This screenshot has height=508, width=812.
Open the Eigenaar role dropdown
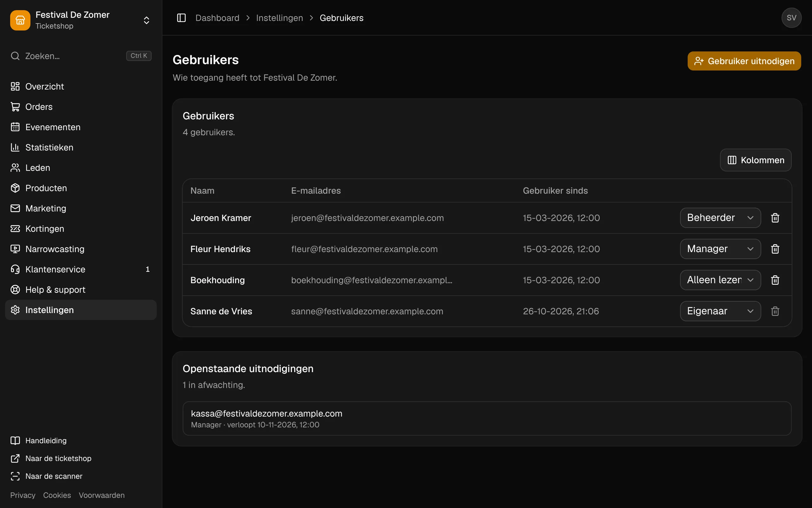(x=720, y=311)
